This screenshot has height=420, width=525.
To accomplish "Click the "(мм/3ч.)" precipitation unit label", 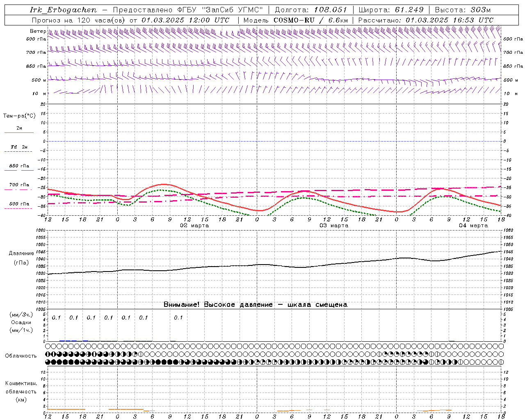I will click(21, 315).
